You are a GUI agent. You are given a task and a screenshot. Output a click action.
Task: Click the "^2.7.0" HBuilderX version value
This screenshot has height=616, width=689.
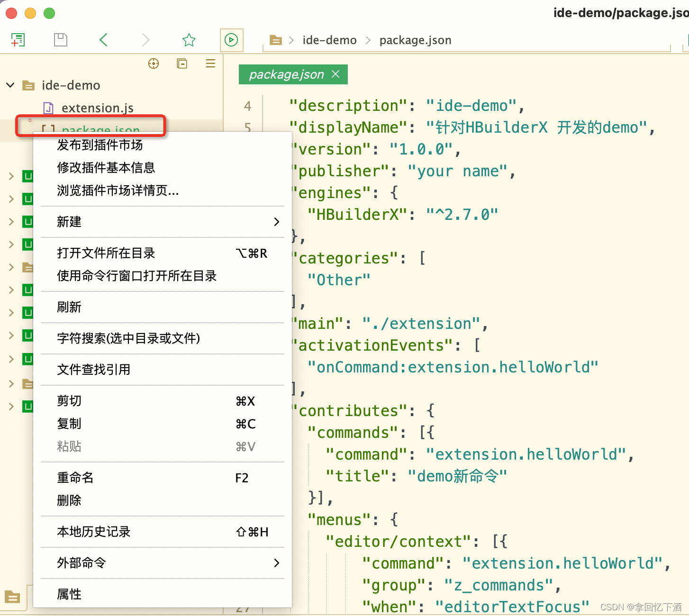(462, 215)
